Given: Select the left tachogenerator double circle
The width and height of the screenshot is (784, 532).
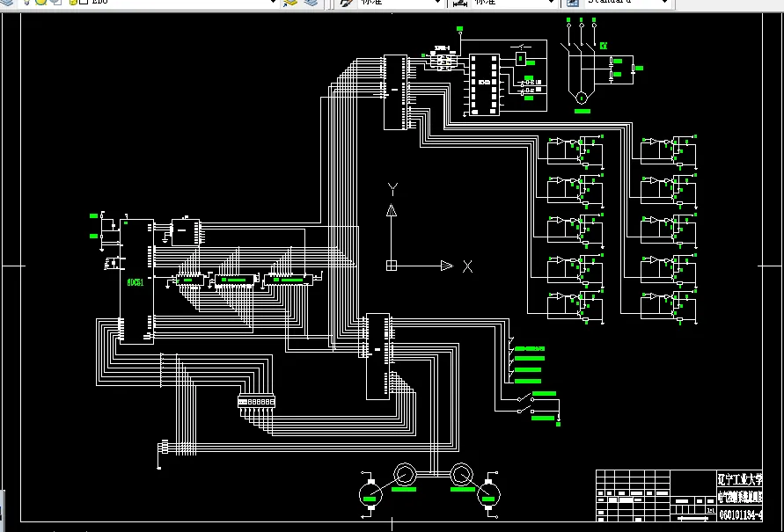Looking at the screenshot, I should click(405, 475).
